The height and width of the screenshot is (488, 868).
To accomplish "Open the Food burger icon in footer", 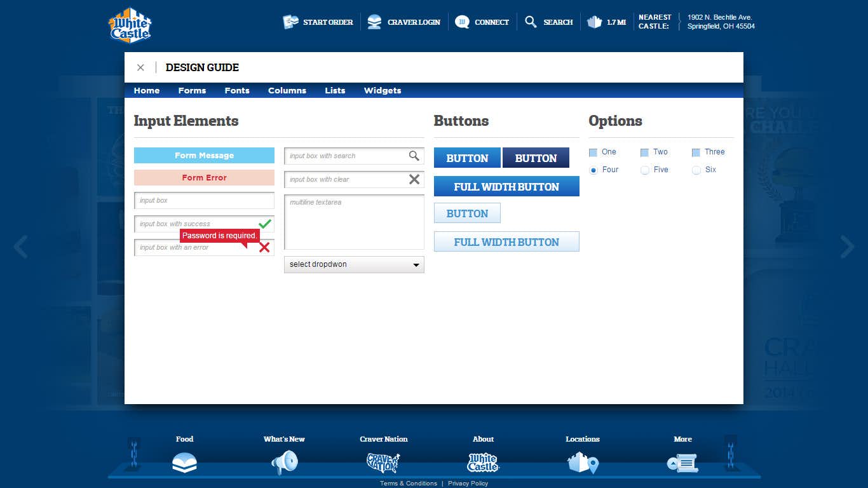I will tap(184, 462).
